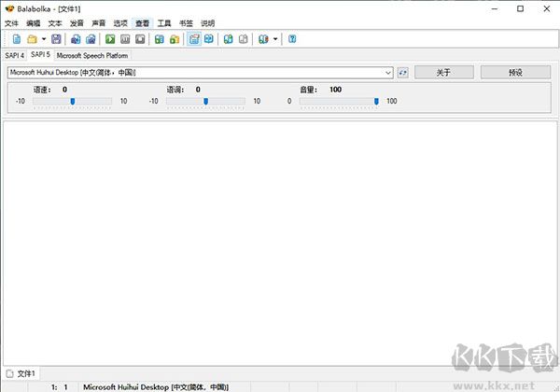Viewport: 560px width, 392px height.
Task: Click inside the empty text editing area
Action: click(x=280, y=243)
